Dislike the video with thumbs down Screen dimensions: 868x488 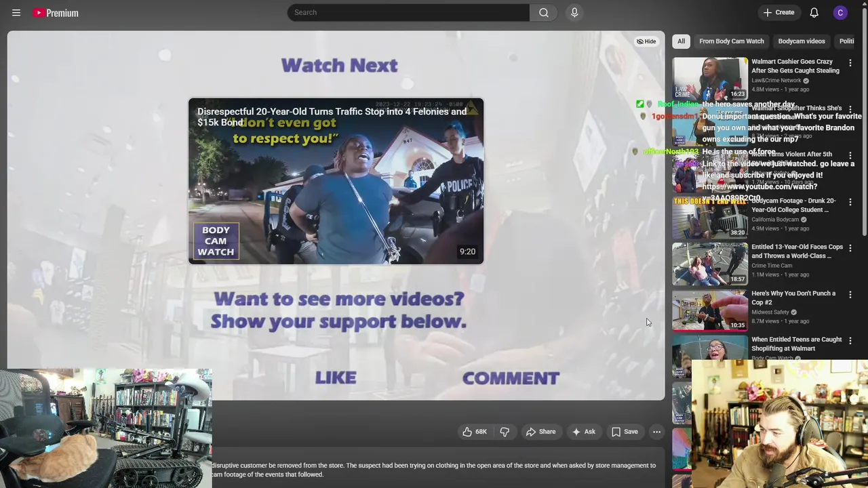[x=505, y=432]
